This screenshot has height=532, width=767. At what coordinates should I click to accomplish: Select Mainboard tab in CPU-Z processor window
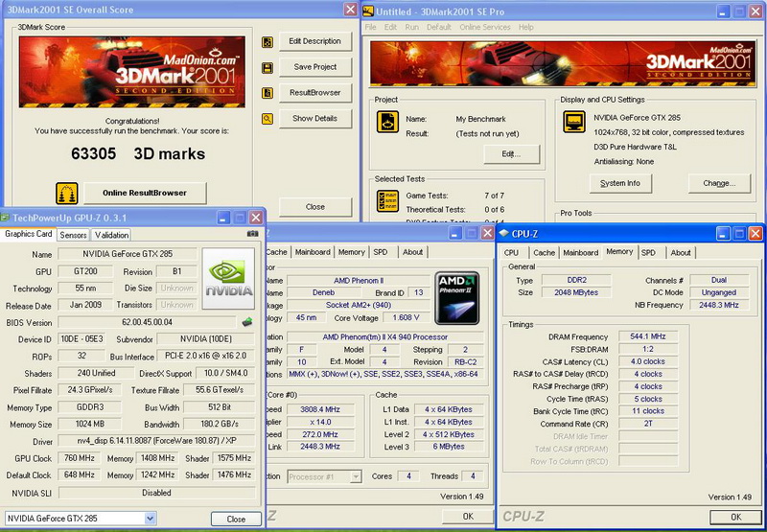pyautogui.click(x=313, y=252)
